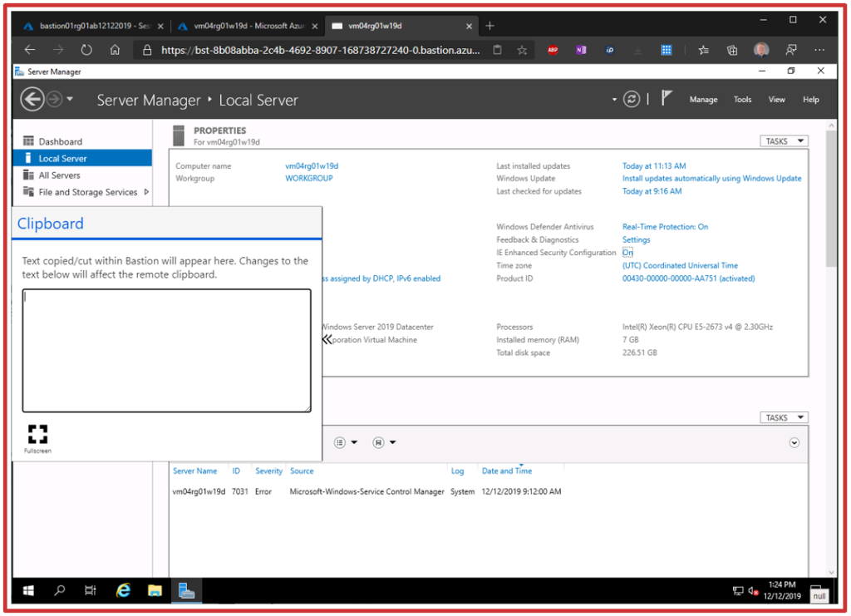Image resolution: width=851 pixels, height=616 pixels.
Task: Click the browser address bar URL
Action: click(x=320, y=51)
